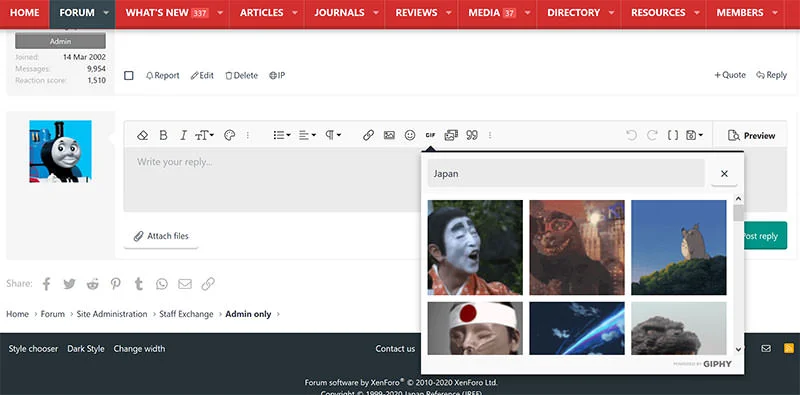Image resolution: width=800 pixels, height=395 pixels.
Task: Click the insert link icon
Action: coord(368,135)
